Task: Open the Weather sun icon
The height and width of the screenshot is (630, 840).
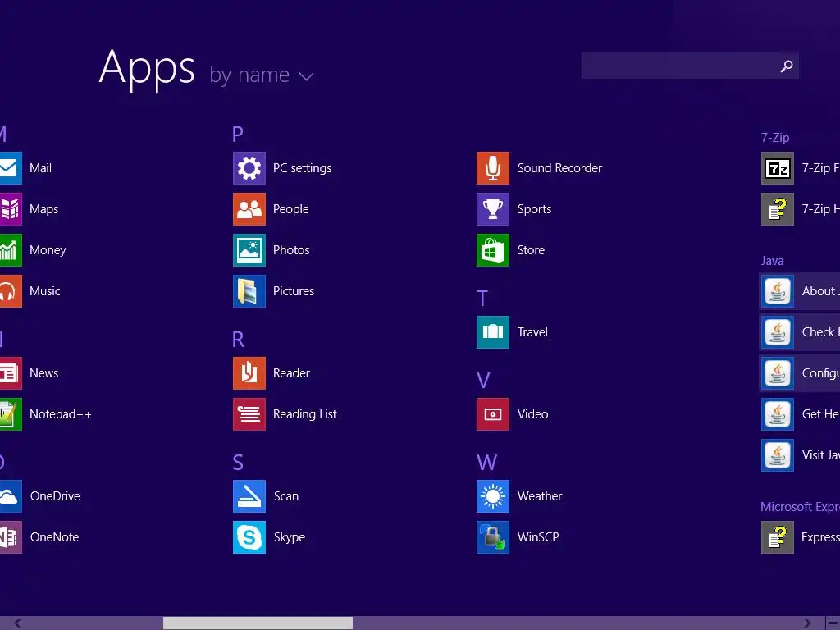Action: 493,496
